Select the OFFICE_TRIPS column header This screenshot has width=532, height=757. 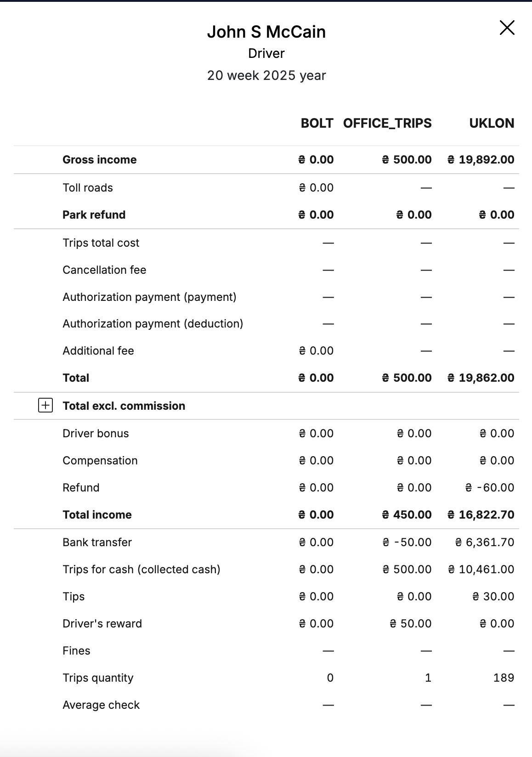[387, 123]
